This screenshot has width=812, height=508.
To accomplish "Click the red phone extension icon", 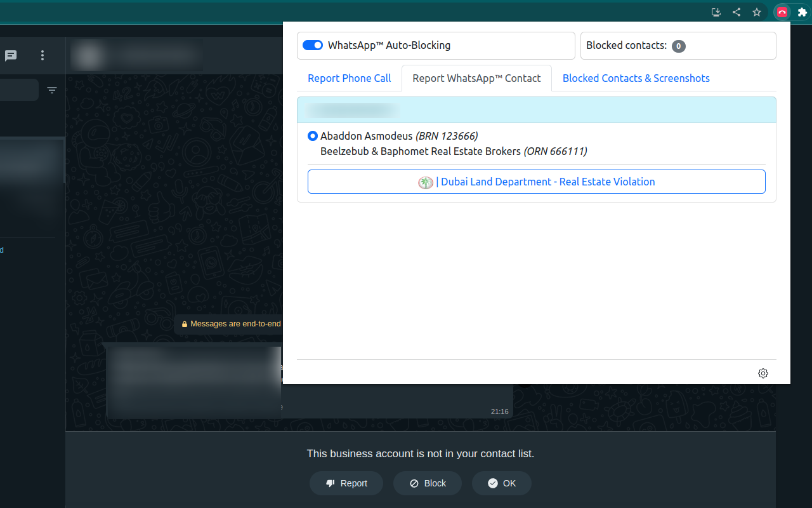I will [782, 12].
